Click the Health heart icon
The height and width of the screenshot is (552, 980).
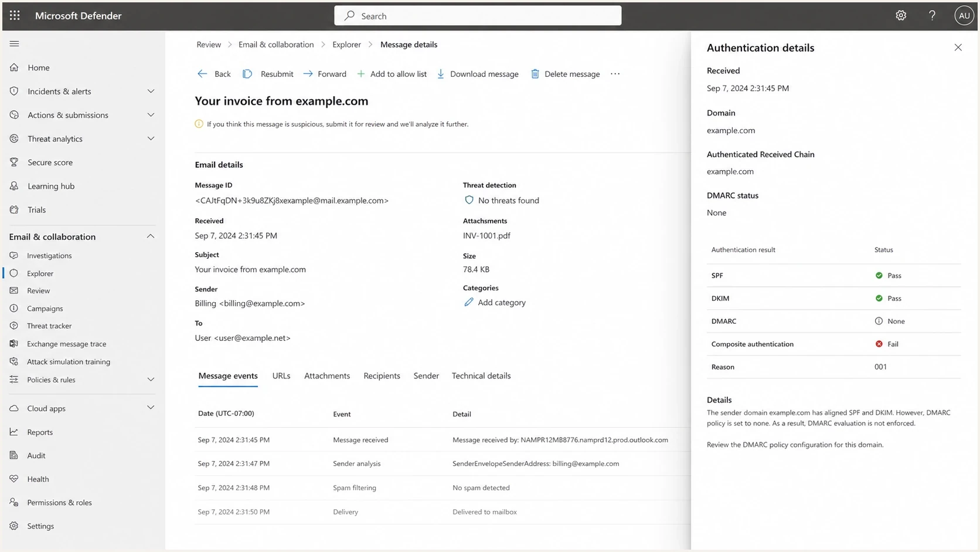14,479
